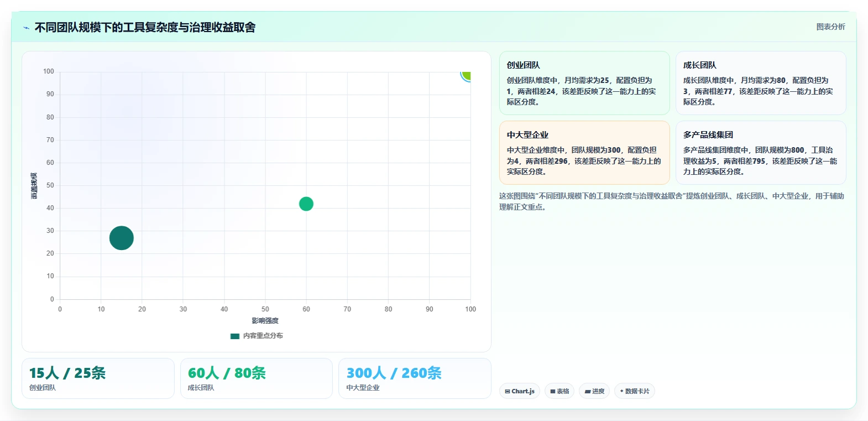Click the 成长团队 description mentioning 月均需求为80
The width and height of the screenshot is (868, 421).
pyautogui.click(x=758, y=91)
